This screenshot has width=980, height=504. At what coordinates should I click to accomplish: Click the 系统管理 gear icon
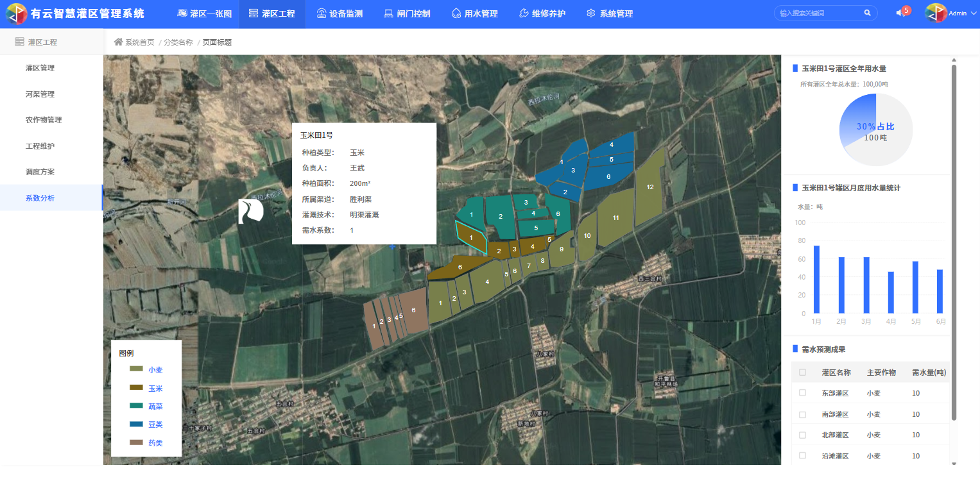pos(590,13)
